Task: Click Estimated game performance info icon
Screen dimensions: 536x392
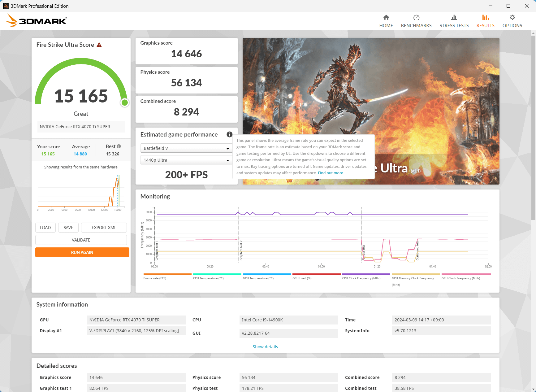Action: pos(229,134)
